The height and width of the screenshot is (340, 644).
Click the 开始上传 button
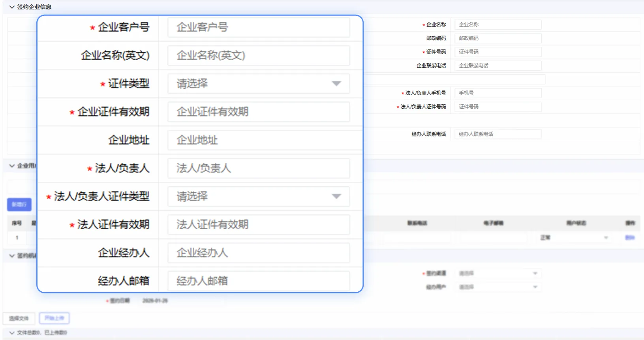54,318
